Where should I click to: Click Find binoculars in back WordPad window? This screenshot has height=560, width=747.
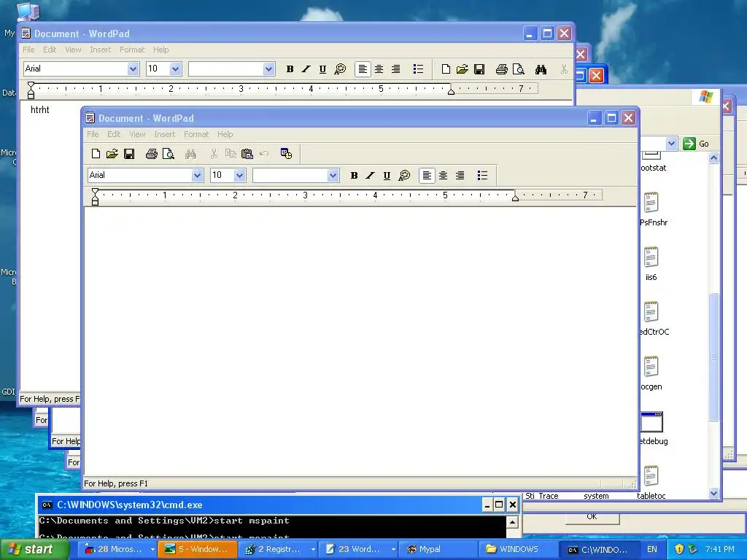[541, 69]
